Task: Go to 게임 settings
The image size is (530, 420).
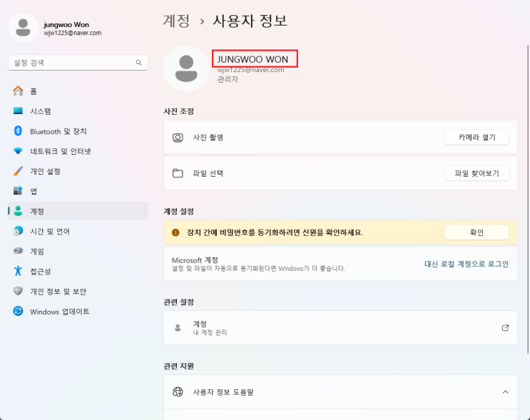Action: (x=78, y=251)
